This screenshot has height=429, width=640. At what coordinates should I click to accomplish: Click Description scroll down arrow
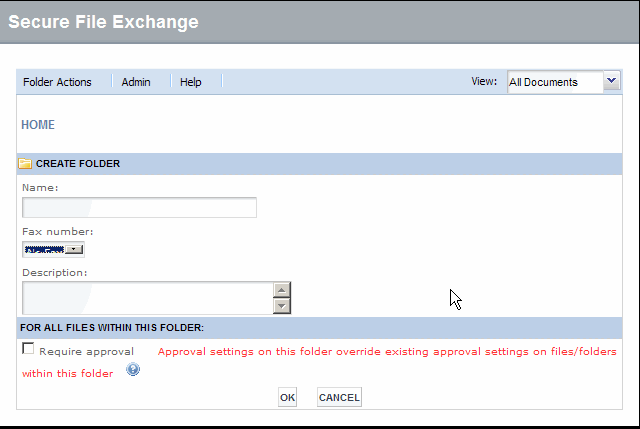pyautogui.click(x=282, y=306)
